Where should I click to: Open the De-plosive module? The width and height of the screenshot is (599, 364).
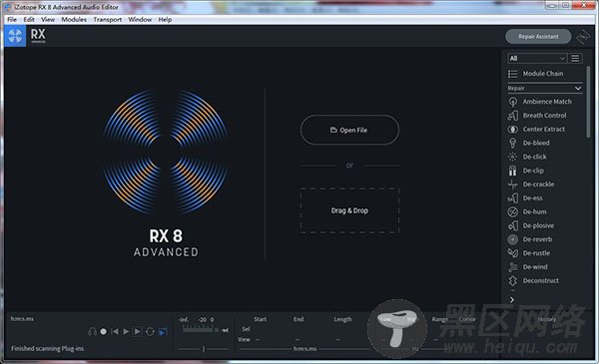[x=531, y=225]
